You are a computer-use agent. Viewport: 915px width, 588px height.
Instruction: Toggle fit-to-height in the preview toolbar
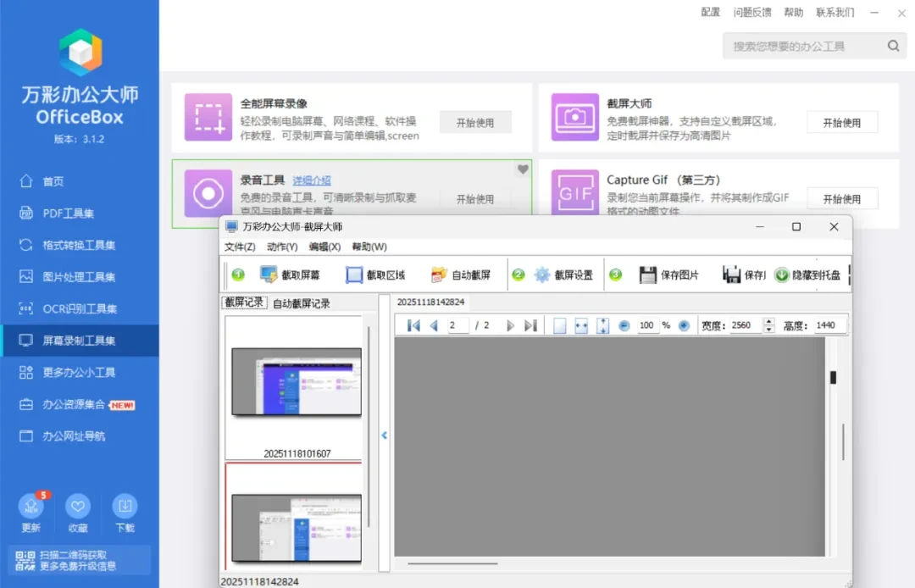tap(603, 325)
